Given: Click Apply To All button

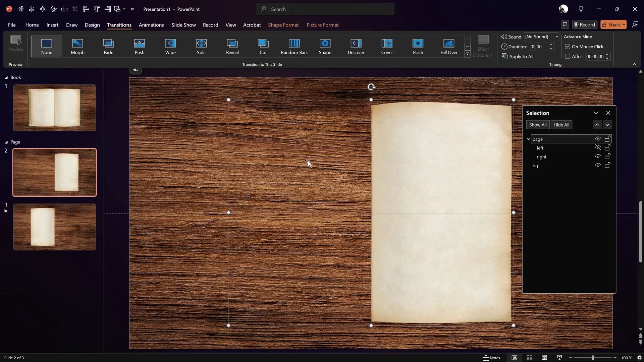Looking at the screenshot, I should coord(518,56).
